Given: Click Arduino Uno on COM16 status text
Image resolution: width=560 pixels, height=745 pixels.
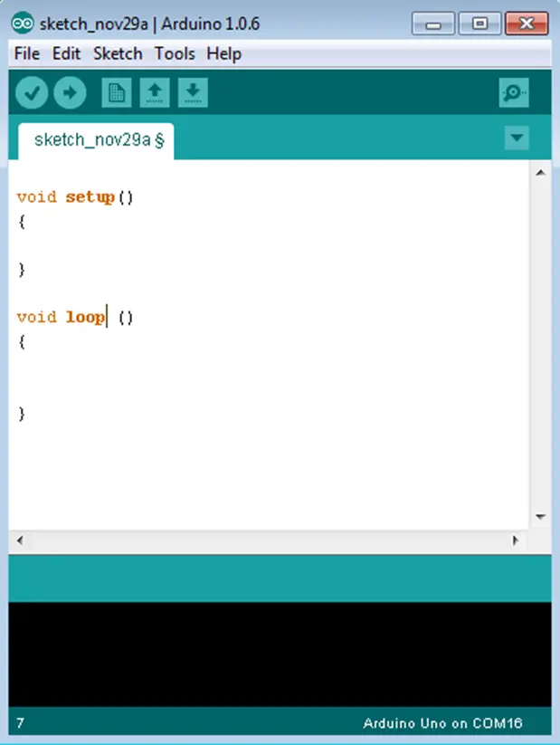Looking at the screenshot, I should pos(442,723).
